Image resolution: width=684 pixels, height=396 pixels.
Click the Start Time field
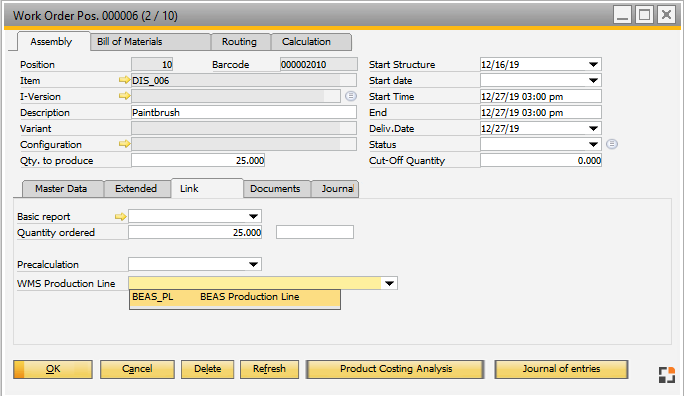(540, 96)
